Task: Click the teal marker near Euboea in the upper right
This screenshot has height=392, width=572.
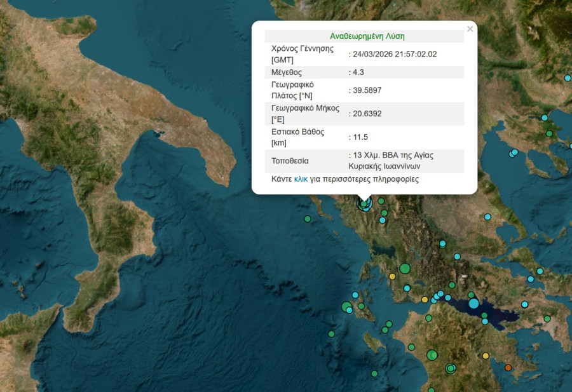Action: coord(539,271)
